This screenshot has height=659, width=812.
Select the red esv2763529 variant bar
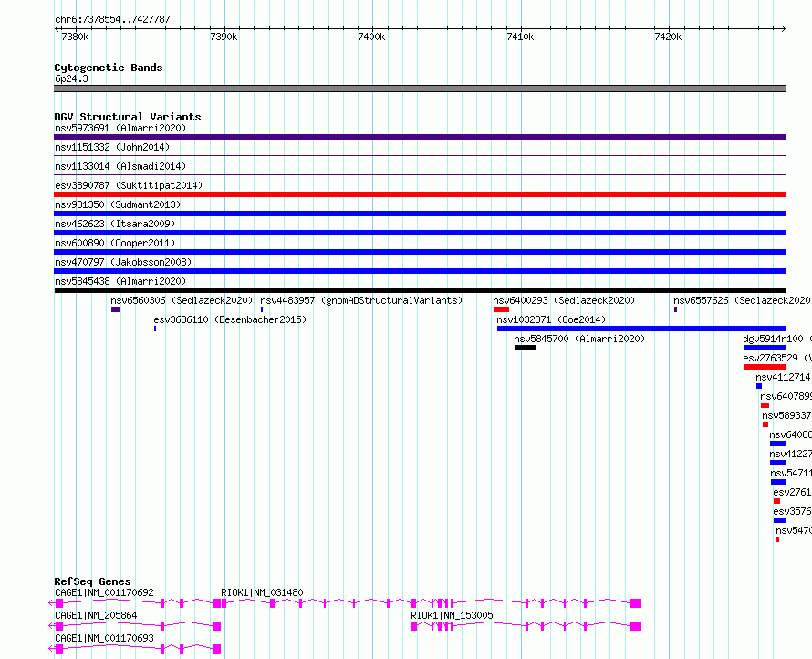click(765, 367)
